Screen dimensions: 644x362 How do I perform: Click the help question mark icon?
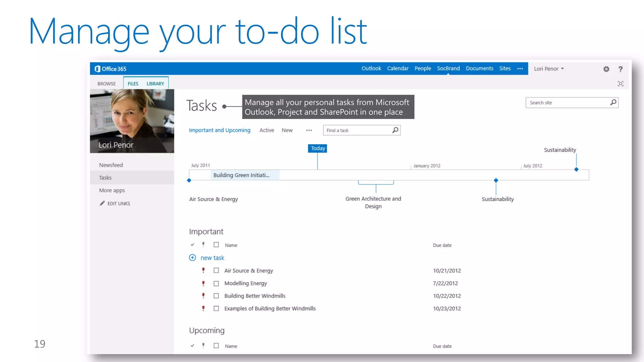(x=620, y=69)
